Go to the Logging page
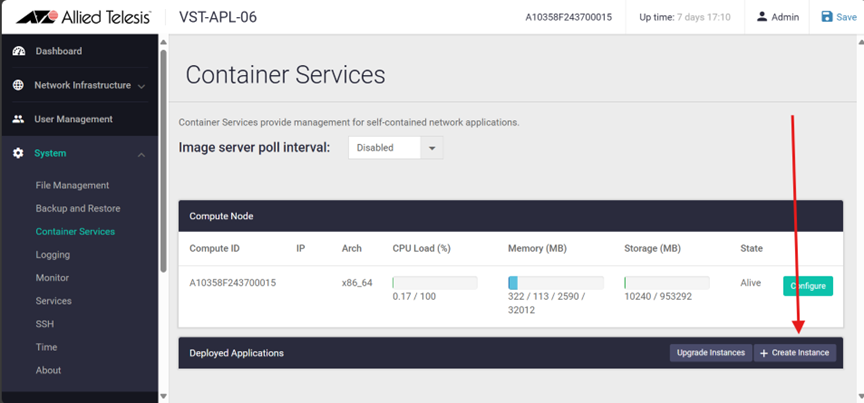Image resolution: width=864 pixels, height=403 pixels. point(53,255)
